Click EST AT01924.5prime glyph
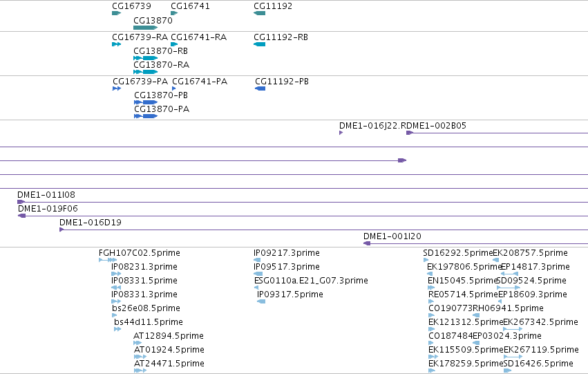The image size is (588, 374). (140, 357)
